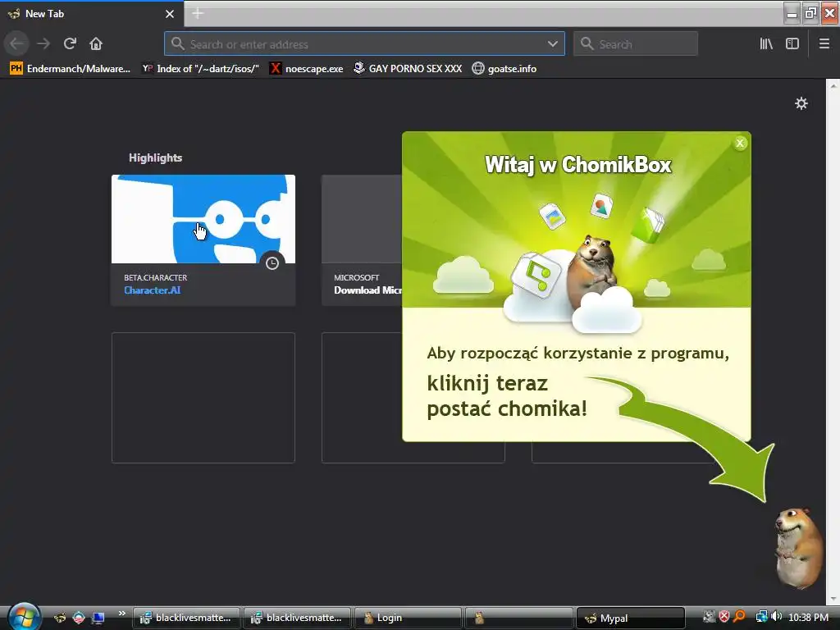Click the music file icon in popup
Screen dimensions: 840x630
tap(536, 274)
